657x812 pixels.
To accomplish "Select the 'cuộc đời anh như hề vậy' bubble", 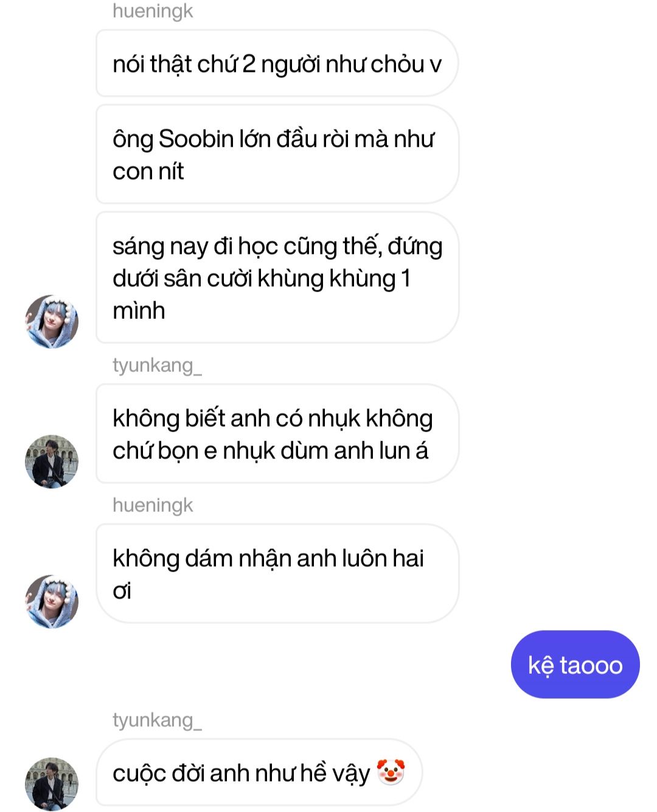I will click(259, 772).
